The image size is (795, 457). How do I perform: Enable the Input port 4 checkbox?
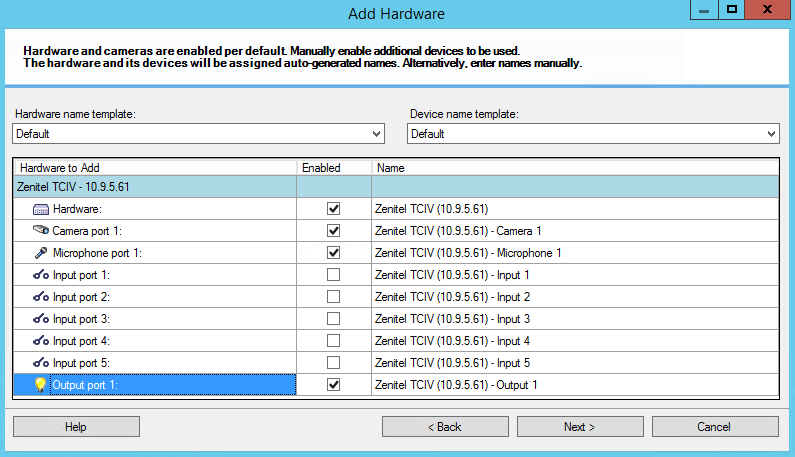coord(334,341)
